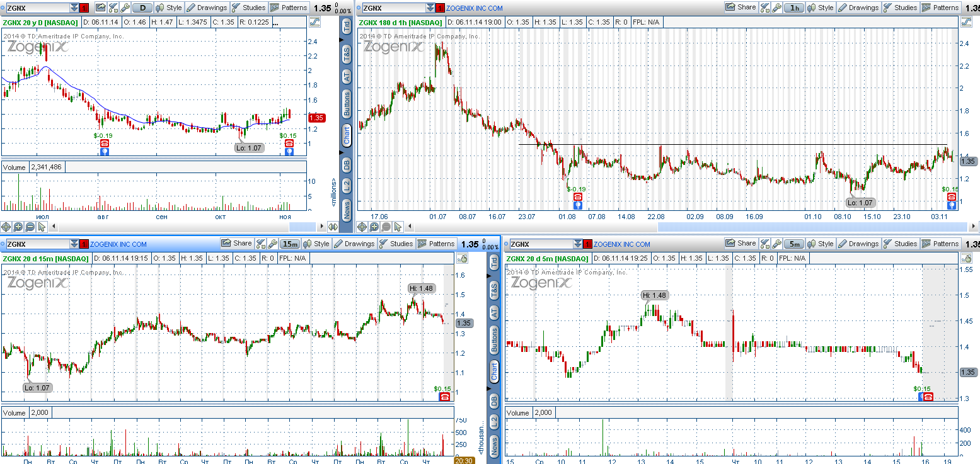
Task: Open DB side tab in upper panel
Action: click(347, 165)
